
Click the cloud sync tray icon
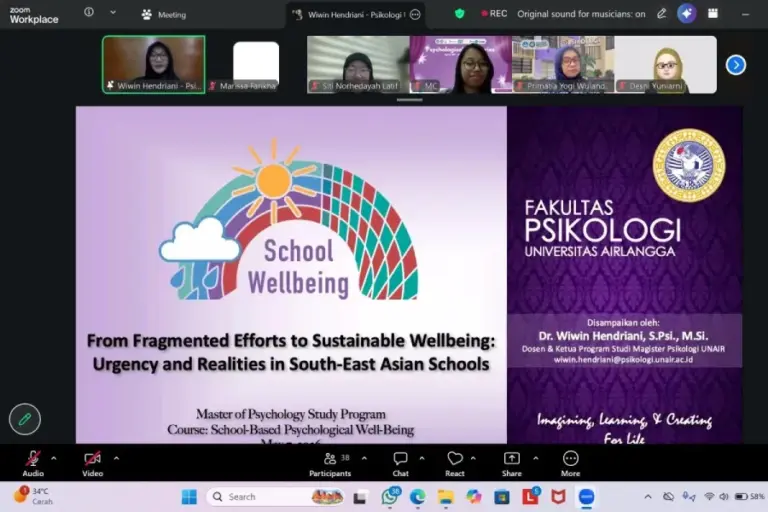668,497
